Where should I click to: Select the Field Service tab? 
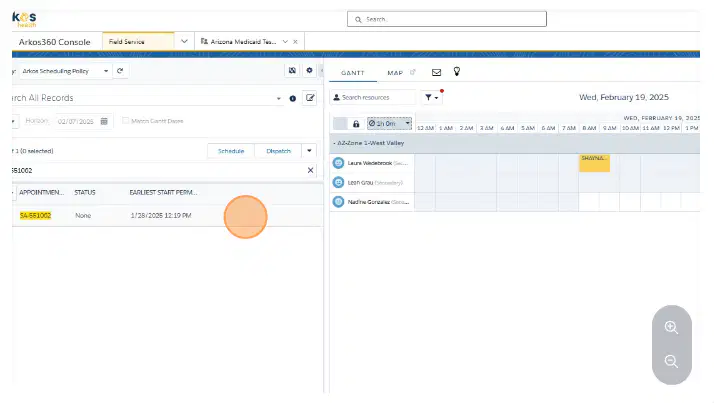coord(138,41)
